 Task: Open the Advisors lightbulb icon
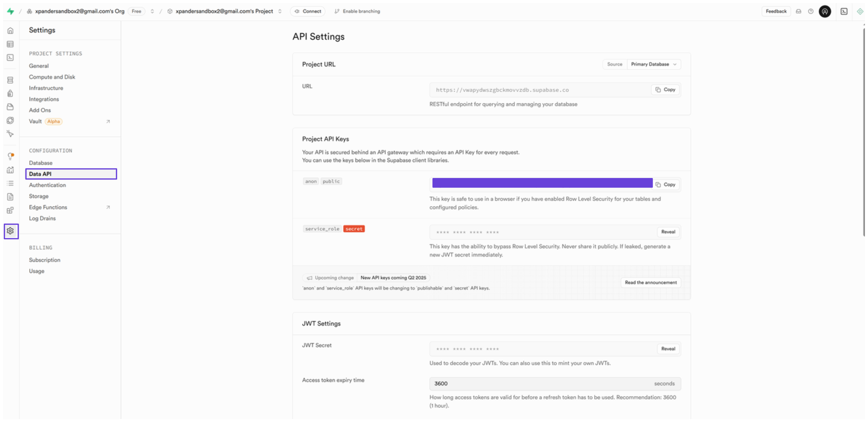10,156
